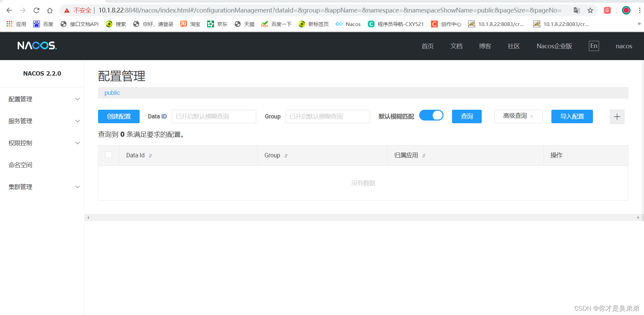This screenshot has width=644, height=315.
Task: Click the NACOS logo
Action: (x=37, y=46)
